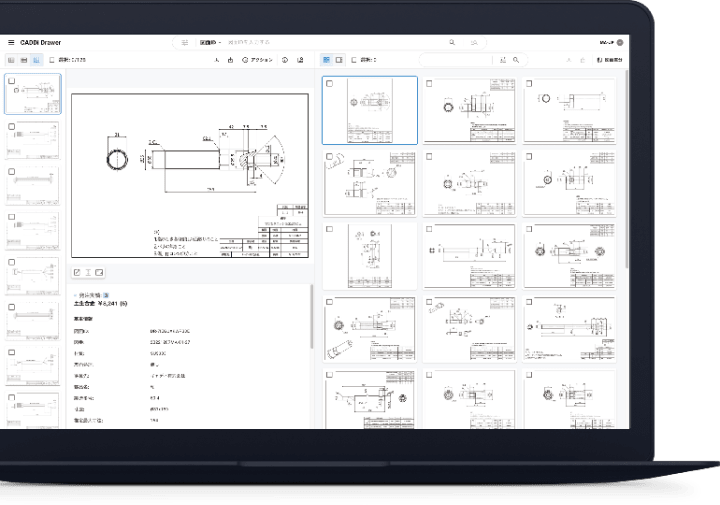Screen dimensions: 720x505
Task: Switch right panel to grid view
Action: pos(328,60)
